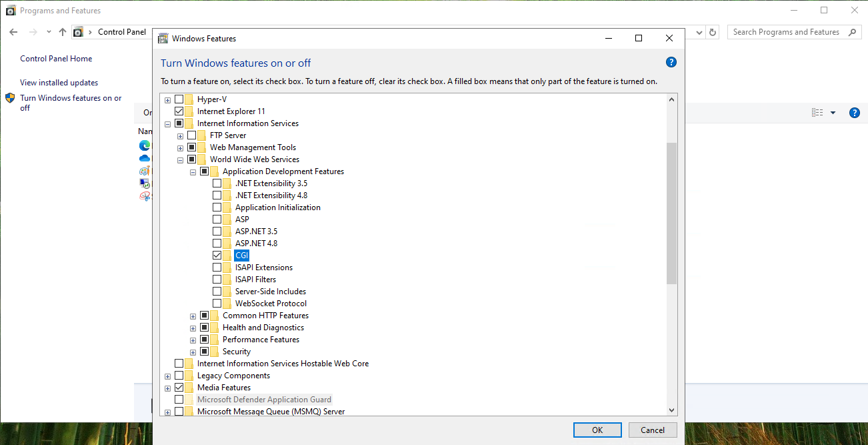
Task: Enable the WebSocket Protocol checkbox
Action: coord(217,304)
